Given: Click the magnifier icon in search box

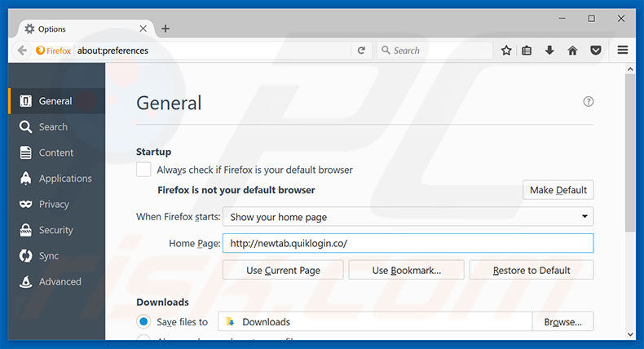Looking at the screenshot, I should click(386, 51).
